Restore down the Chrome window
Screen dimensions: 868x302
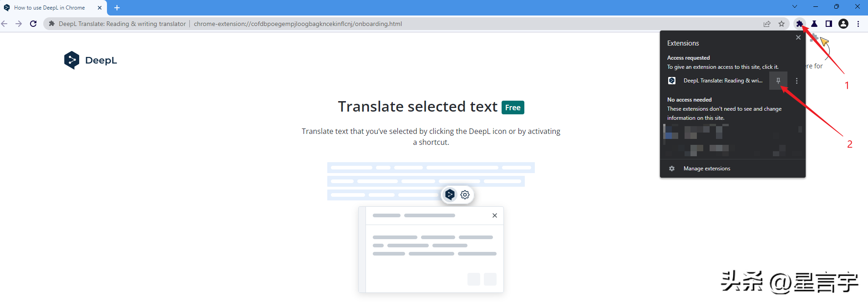[x=837, y=6]
